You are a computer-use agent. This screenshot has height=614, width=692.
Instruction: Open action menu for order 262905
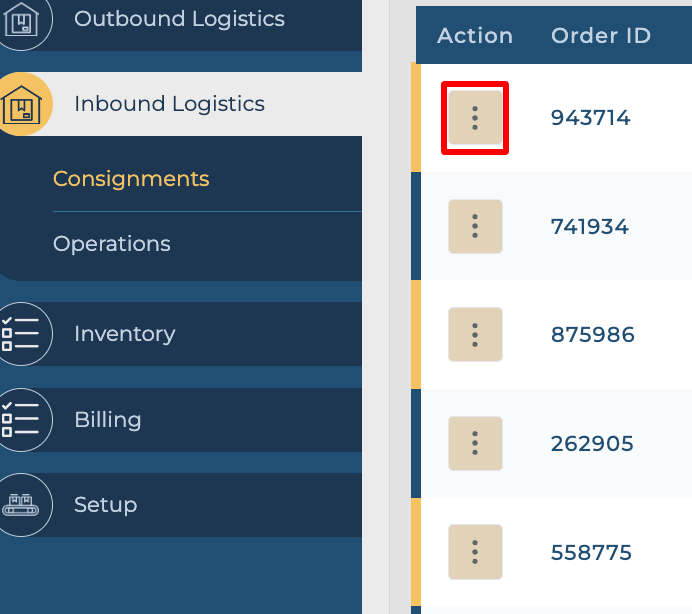tap(475, 444)
